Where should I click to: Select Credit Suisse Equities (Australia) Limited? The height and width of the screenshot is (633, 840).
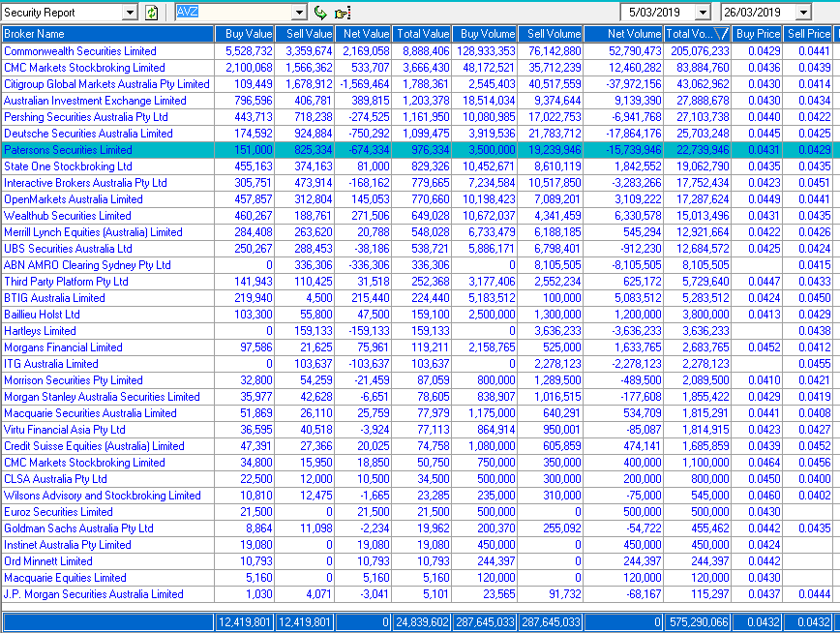tap(94, 446)
